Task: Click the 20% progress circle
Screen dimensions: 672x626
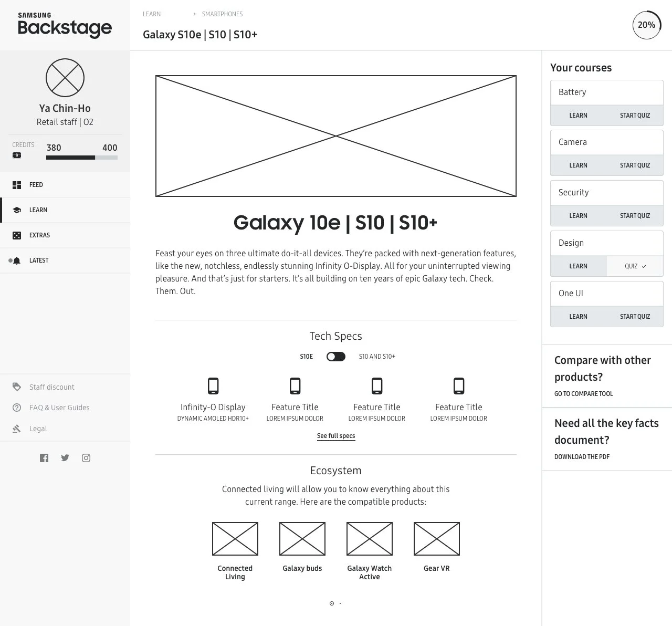Action: point(646,25)
